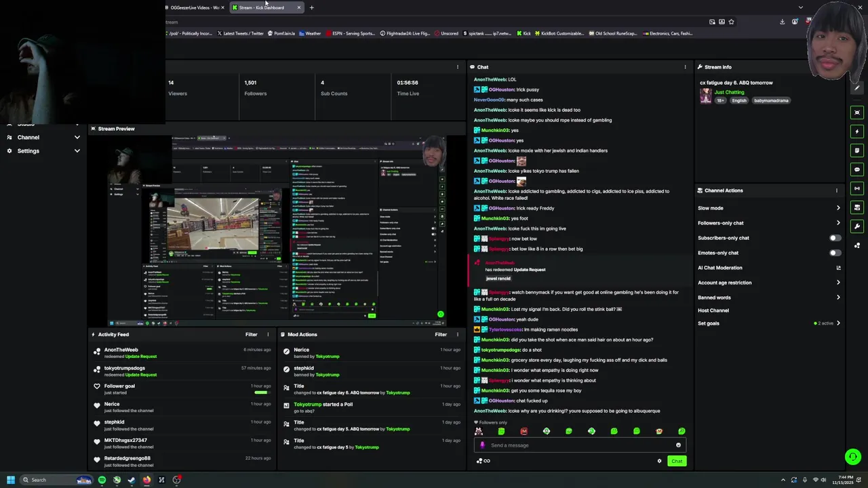868x488 pixels.
Task: Click the green Chat send button
Action: click(x=677, y=461)
